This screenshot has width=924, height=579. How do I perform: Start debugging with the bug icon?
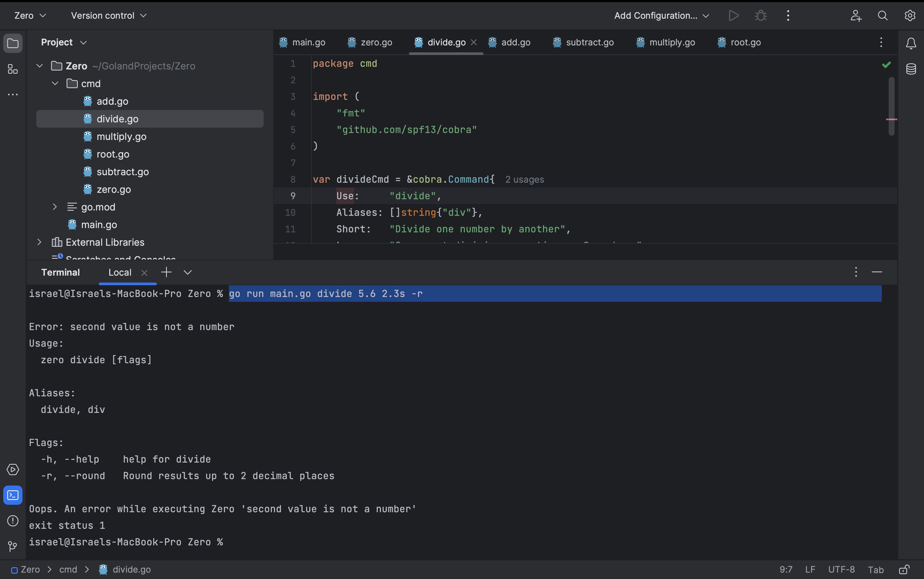coord(760,15)
